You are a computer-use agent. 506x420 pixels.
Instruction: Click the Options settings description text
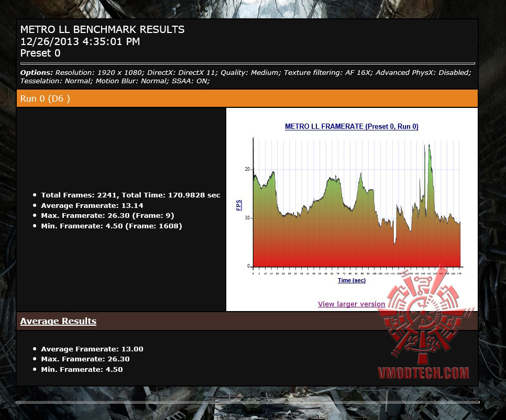[246, 77]
